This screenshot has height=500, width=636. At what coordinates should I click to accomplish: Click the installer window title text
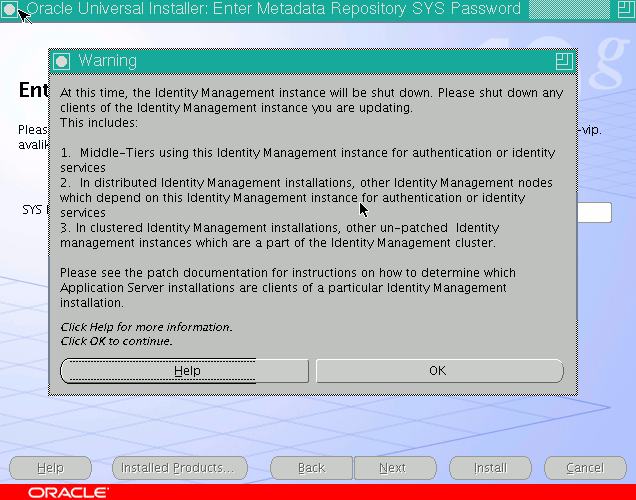pos(273,9)
